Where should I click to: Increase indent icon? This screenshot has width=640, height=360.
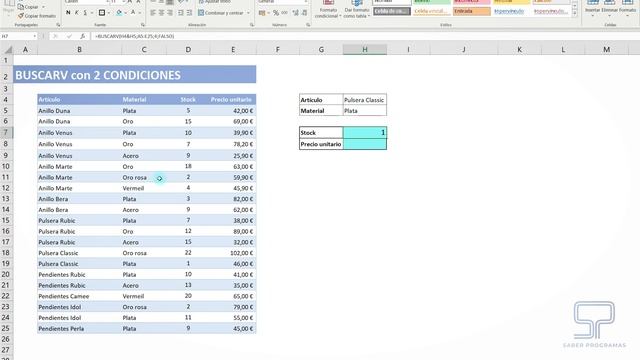coord(189,13)
